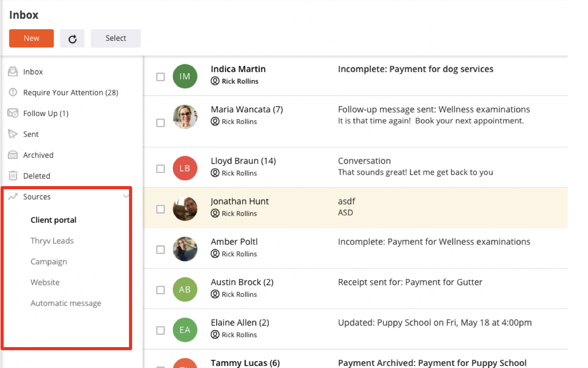Click the Sent paper plane icon
Image resolution: width=588 pixels, height=368 pixels.
(13, 134)
